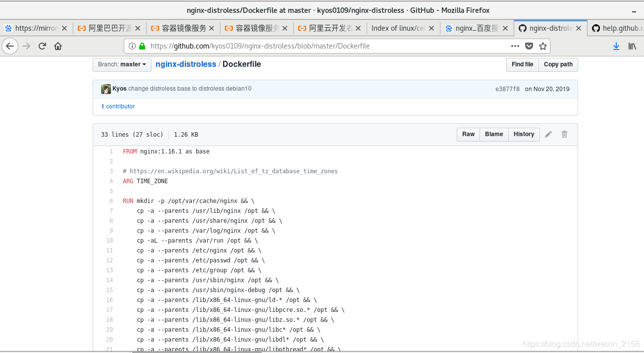Click the 1.26 KB file size

(186, 135)
